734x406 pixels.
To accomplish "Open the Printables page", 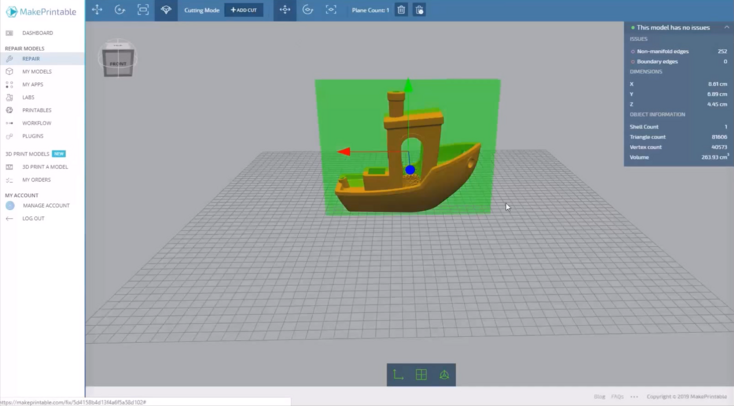I will point(37,111).
